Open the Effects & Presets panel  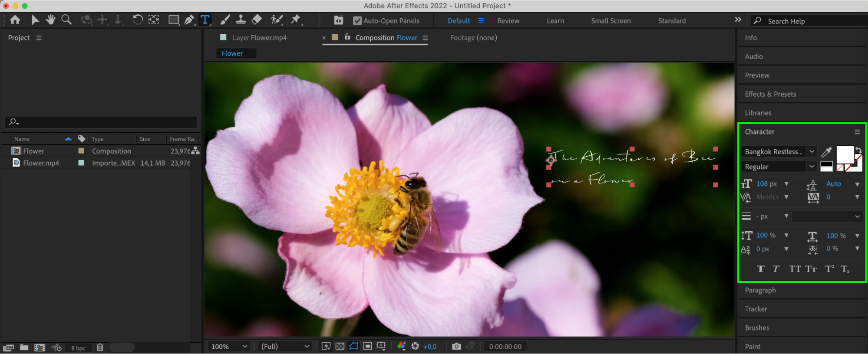point(770,94)
